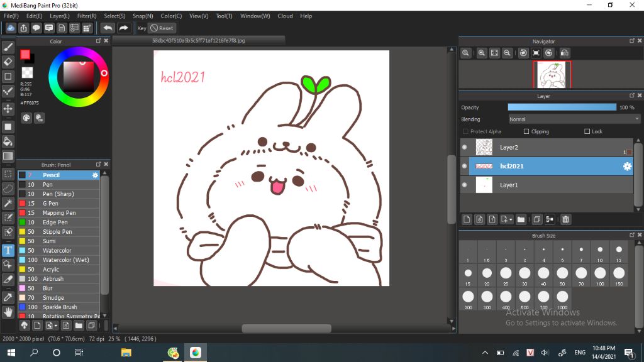Select the Hand tool
This screenshot has width=644, height=362.
point(8,312)
